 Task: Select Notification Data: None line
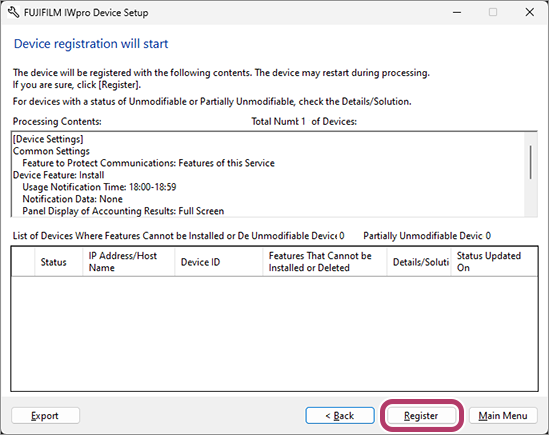72,199
